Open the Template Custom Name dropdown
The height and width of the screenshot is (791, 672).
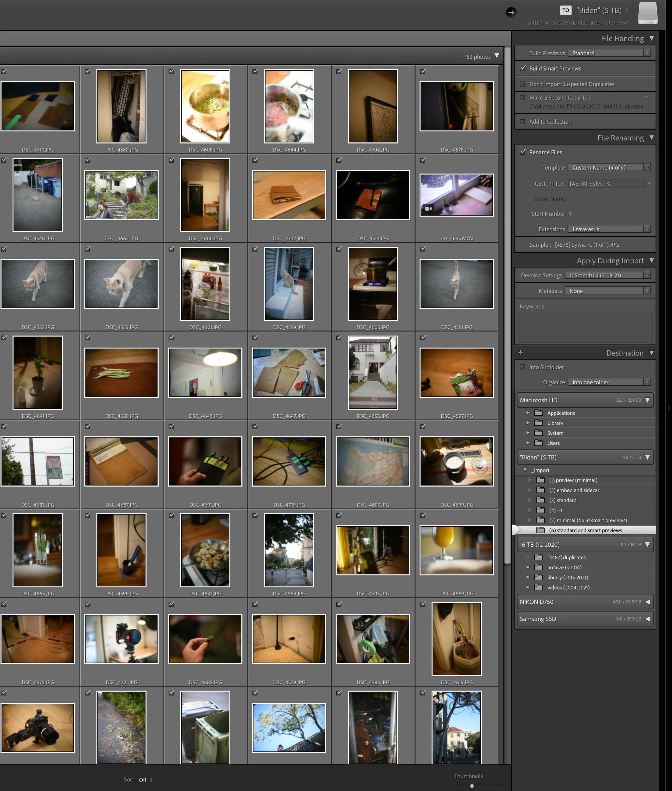point(608,167)
